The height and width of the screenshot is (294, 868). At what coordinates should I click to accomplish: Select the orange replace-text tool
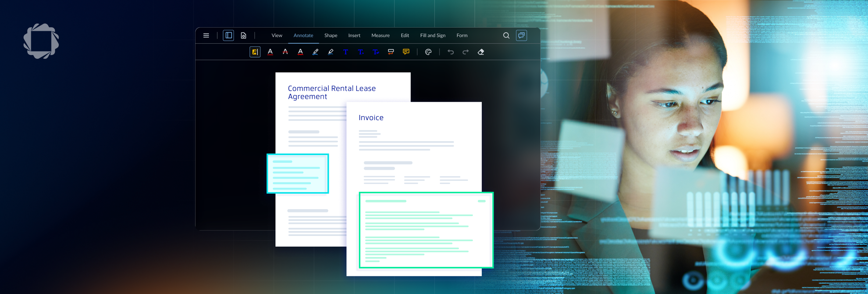pyautogui.click(x=391, y=52)
